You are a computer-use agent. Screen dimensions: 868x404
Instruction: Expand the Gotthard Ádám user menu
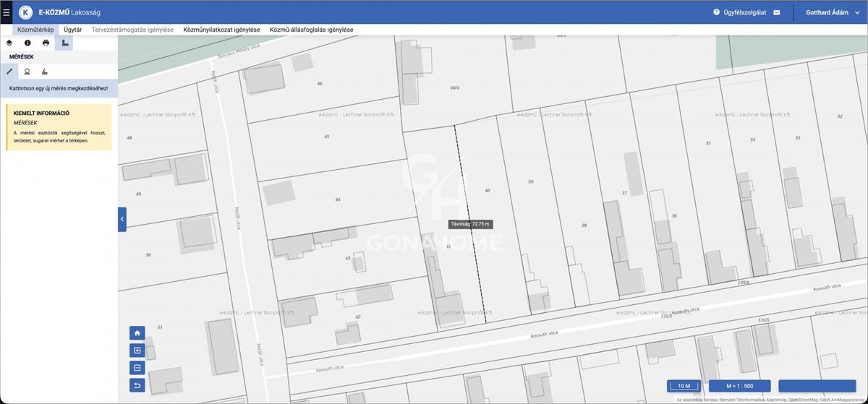[x=833, y=12]
